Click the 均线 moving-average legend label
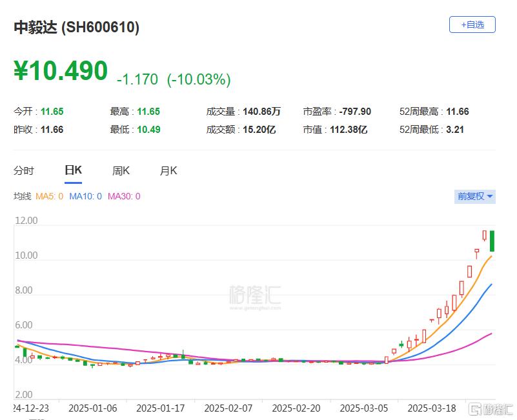The image size is (517, 420). pos(22,197)
